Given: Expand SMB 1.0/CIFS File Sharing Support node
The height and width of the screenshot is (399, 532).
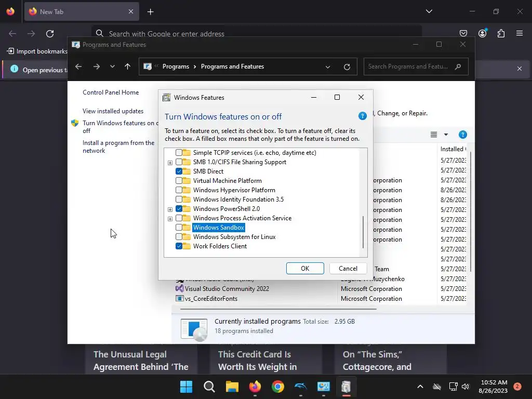Looking at the screenshot, I should 170,163.
